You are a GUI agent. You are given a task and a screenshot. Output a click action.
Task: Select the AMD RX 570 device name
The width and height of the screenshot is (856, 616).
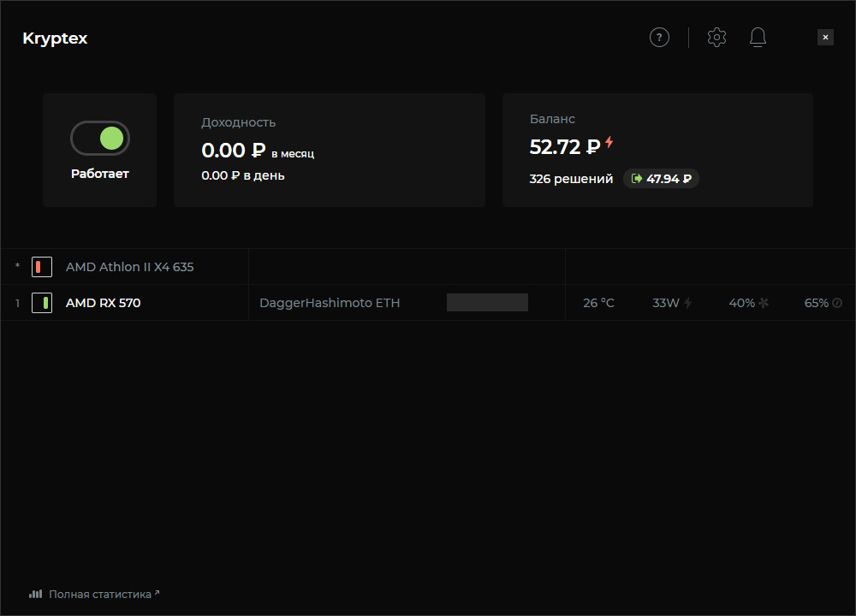pos(103,303)
